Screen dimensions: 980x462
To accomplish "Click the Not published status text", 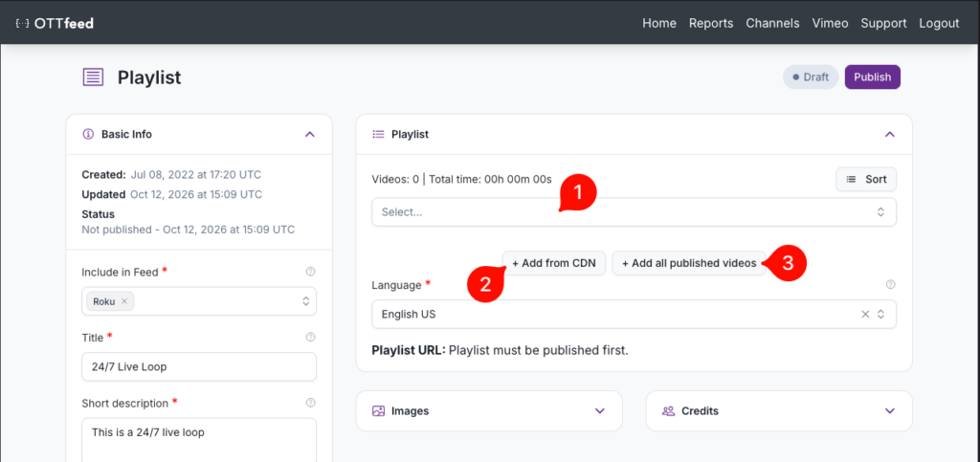I will click(x=189, y=230).
